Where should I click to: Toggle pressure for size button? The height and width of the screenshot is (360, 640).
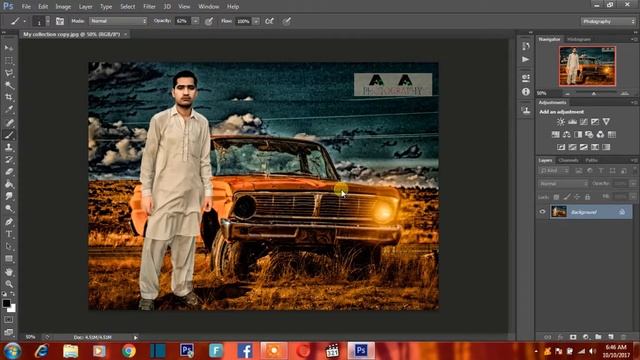click(287, 21)
